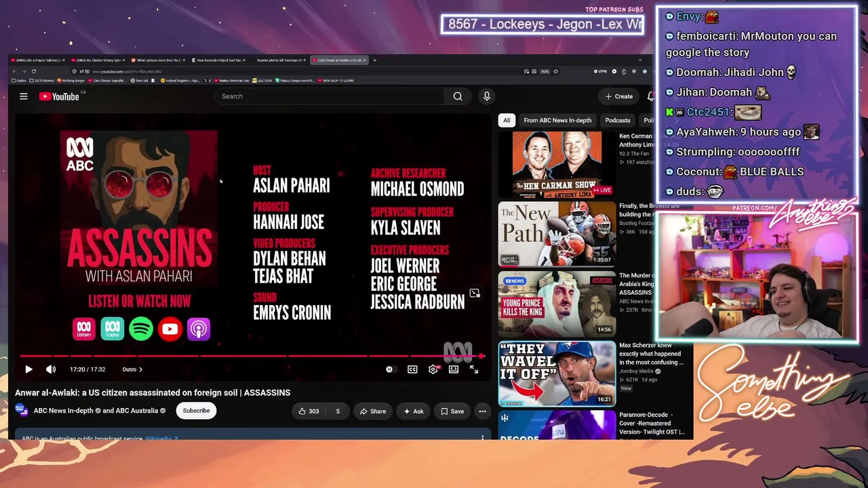
Task: Click the YouTube search magnifier button
Action: point(458,96)
